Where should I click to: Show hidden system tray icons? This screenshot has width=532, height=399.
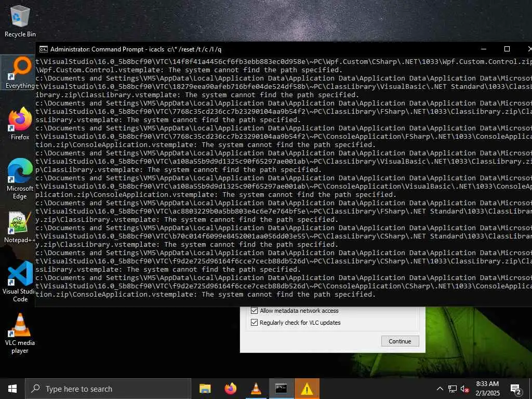tap(440, 389)
